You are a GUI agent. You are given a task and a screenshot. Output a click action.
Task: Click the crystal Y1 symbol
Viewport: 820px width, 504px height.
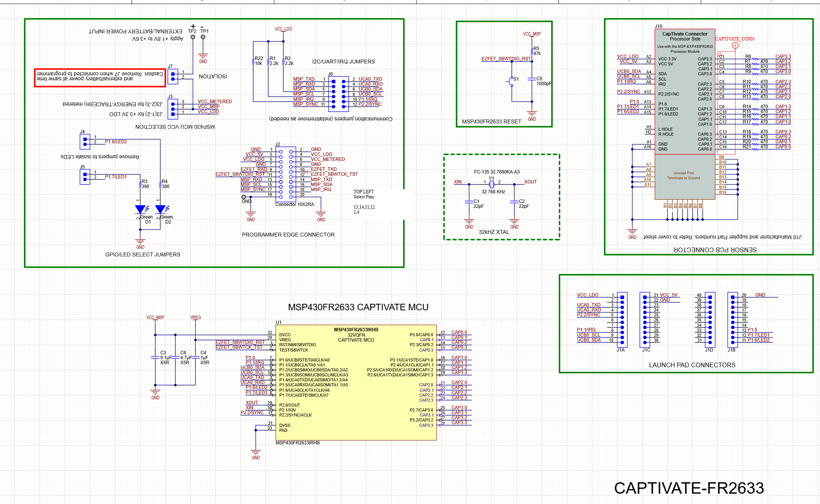pos(491,184)
